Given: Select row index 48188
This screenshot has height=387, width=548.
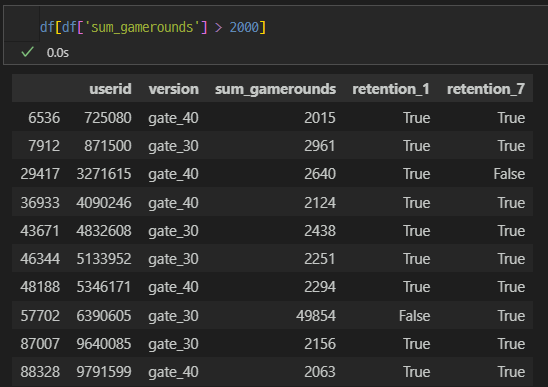Looking at the screenshot, I should tap(40, 287).
